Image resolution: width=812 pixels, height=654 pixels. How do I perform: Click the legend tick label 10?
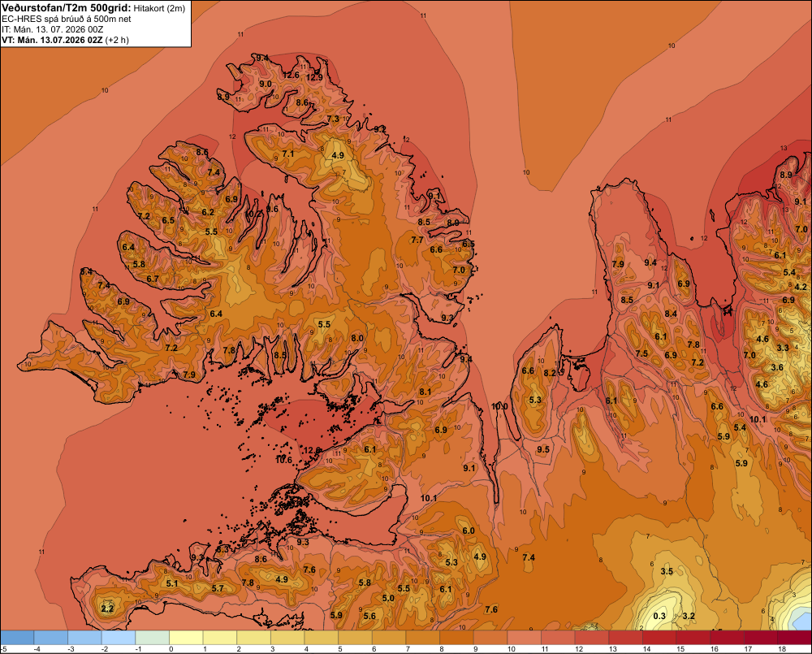[x=511, y=649]
